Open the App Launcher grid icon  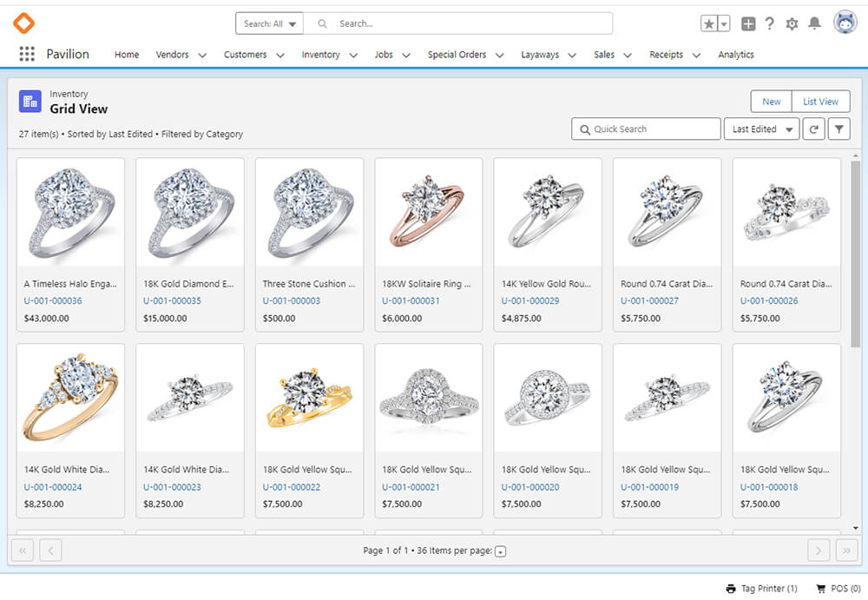(27, 54)
